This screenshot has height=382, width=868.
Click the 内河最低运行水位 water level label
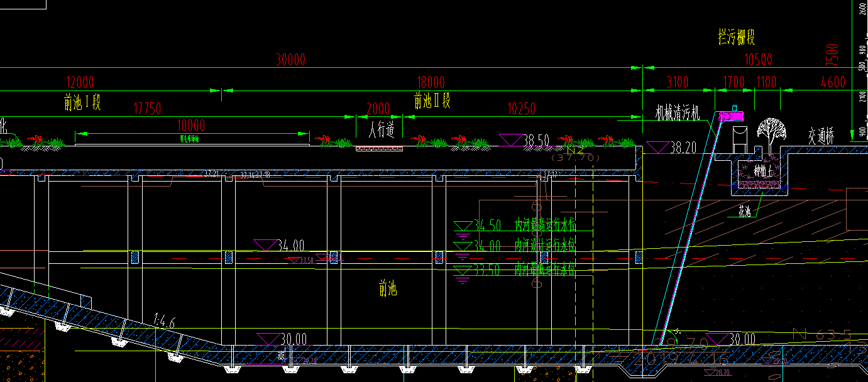(545, 270)
